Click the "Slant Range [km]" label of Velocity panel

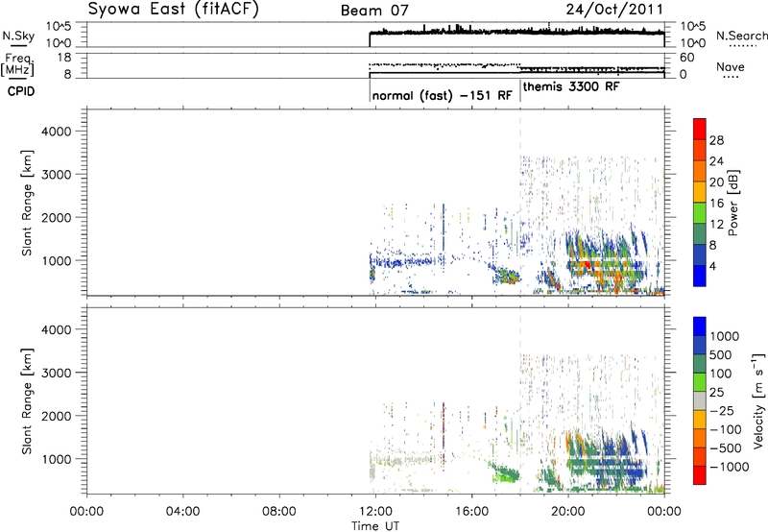(27, 401)
